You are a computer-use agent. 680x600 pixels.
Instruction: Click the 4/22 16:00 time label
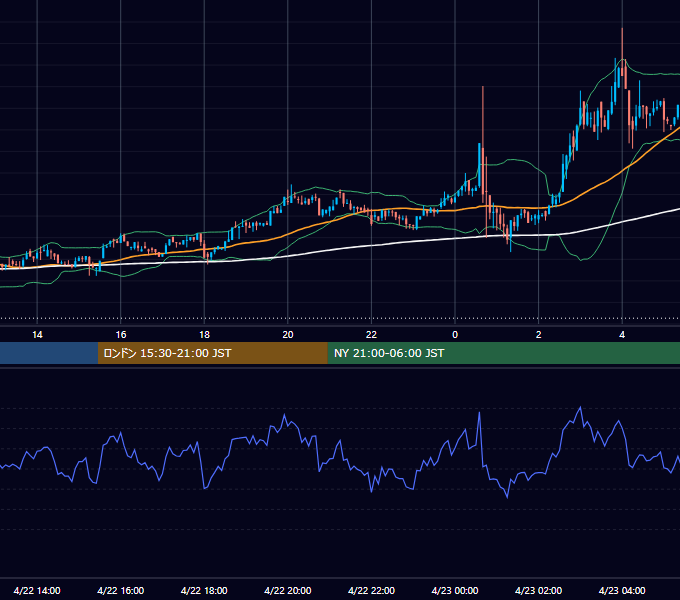pos(121,590)
